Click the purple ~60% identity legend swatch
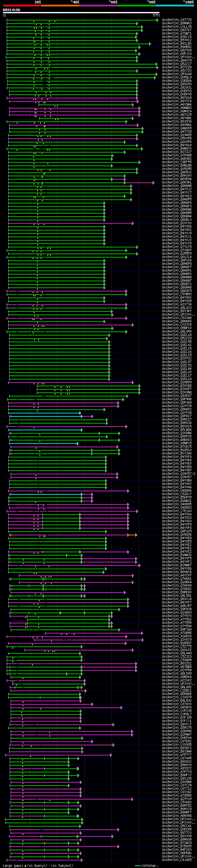 98,6
